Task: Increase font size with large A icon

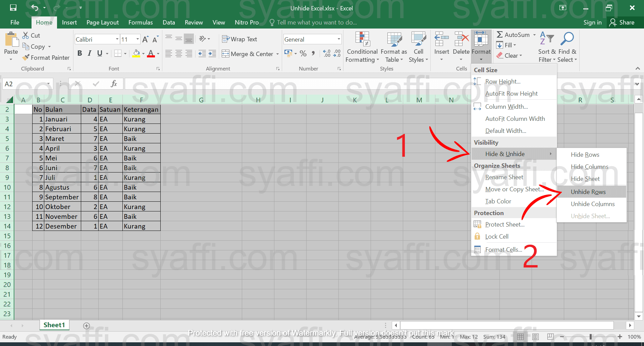Action: coord(145,39)
